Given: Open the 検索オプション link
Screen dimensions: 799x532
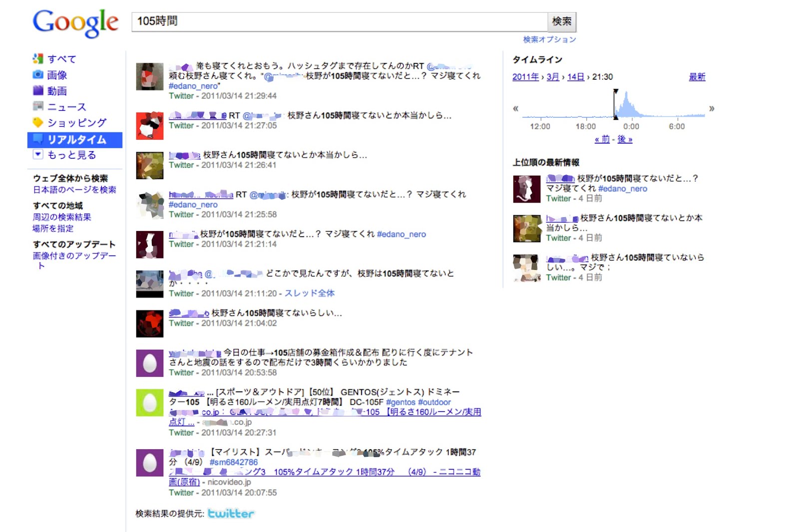Looking at the screenshot, I should point(549,39).
